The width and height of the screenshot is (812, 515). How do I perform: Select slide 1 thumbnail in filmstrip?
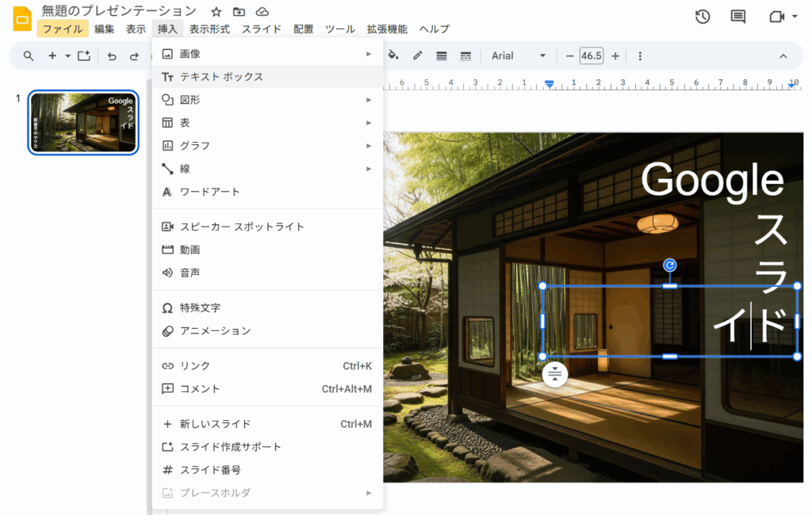tap(83, 122)
